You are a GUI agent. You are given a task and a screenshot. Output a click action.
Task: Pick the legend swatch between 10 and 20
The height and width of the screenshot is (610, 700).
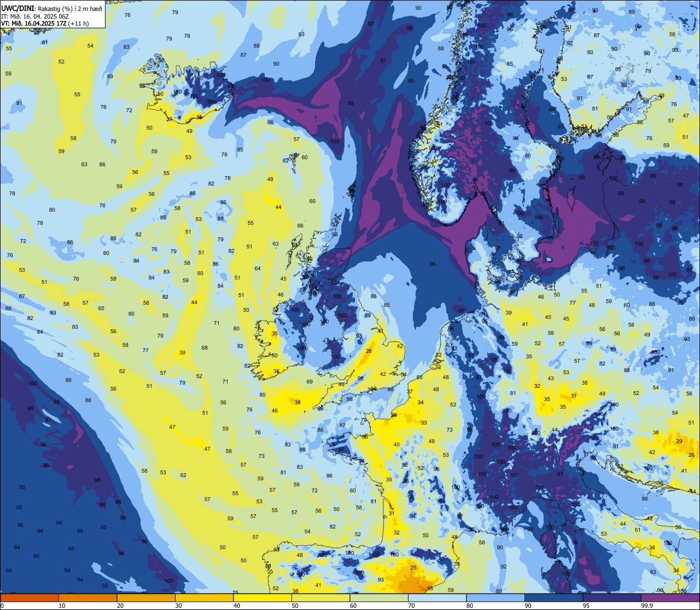[87, 597]
